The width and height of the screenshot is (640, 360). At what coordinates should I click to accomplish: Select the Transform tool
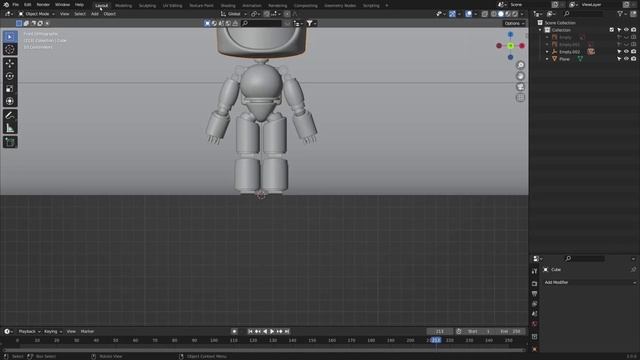click(x=10, y=101)
